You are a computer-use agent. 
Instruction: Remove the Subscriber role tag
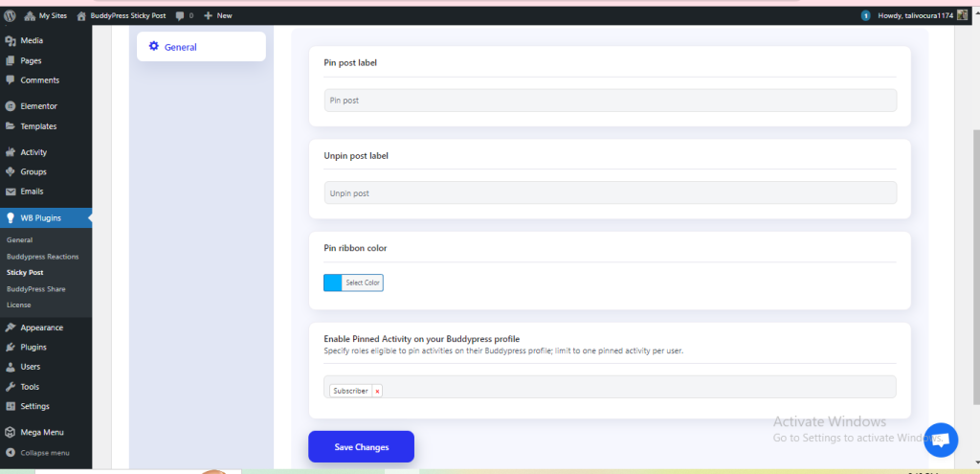(377, 391)
